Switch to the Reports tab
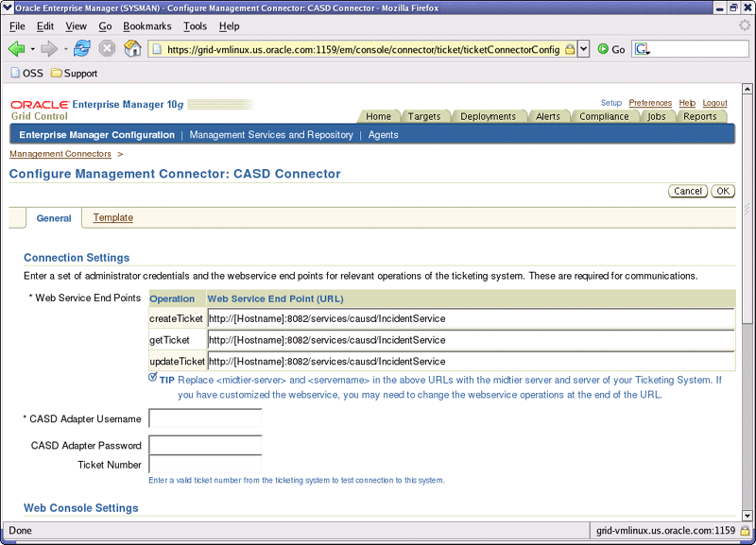The height and width of the screenshot is (545, 756). pos(700,116)
